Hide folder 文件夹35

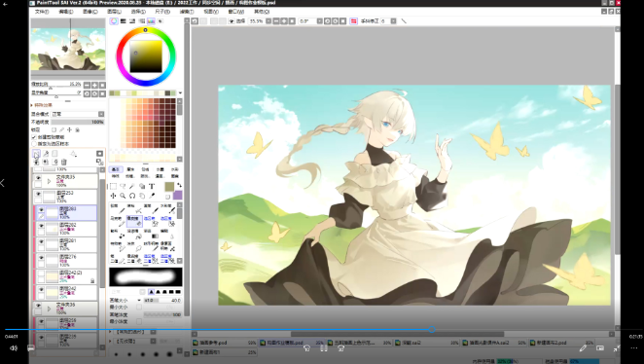38,178
